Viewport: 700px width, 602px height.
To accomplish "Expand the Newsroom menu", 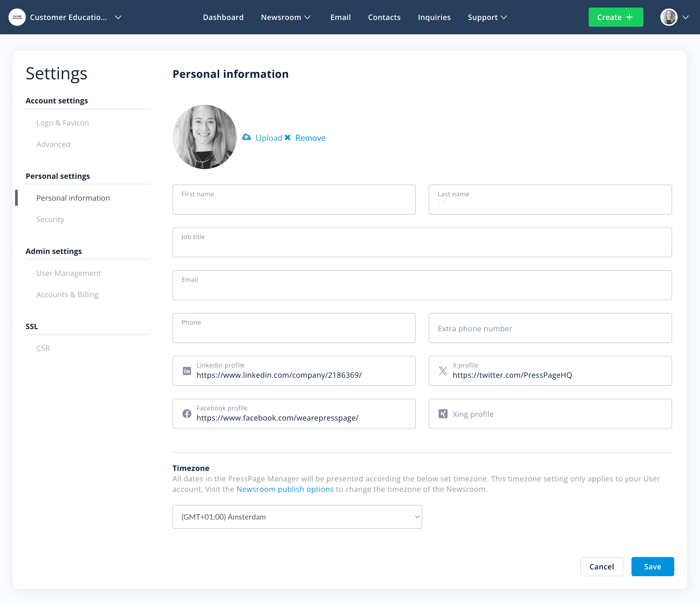I will tap(286, 17).
